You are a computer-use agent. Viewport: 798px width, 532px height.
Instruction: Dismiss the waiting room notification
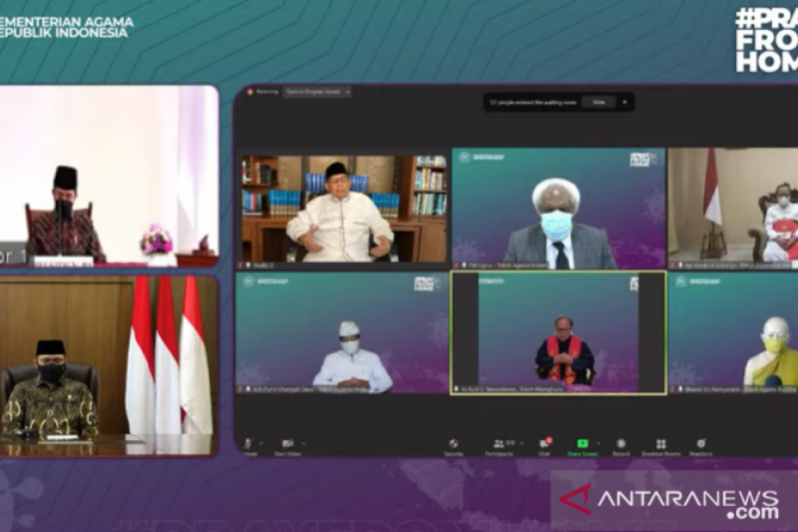(624, 102)
